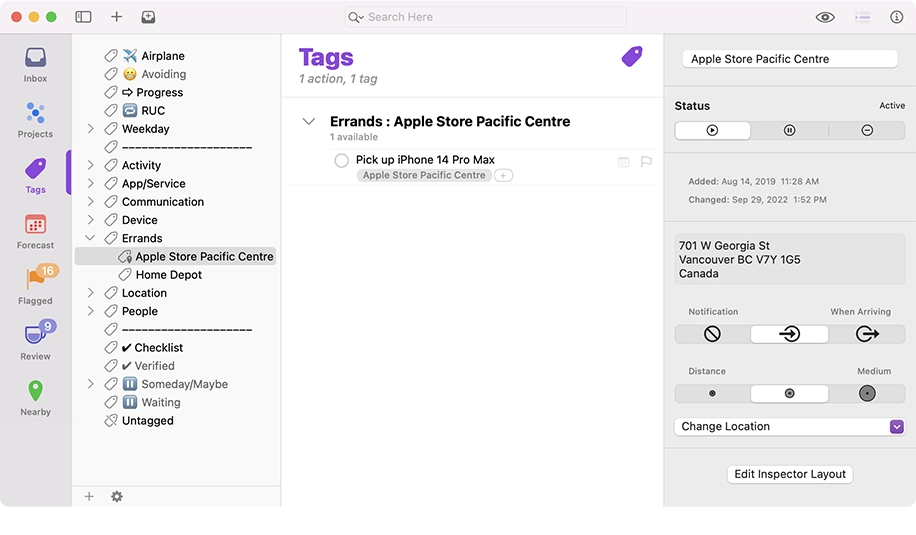Open Quick Entry from the toolbar

(148, 17)
